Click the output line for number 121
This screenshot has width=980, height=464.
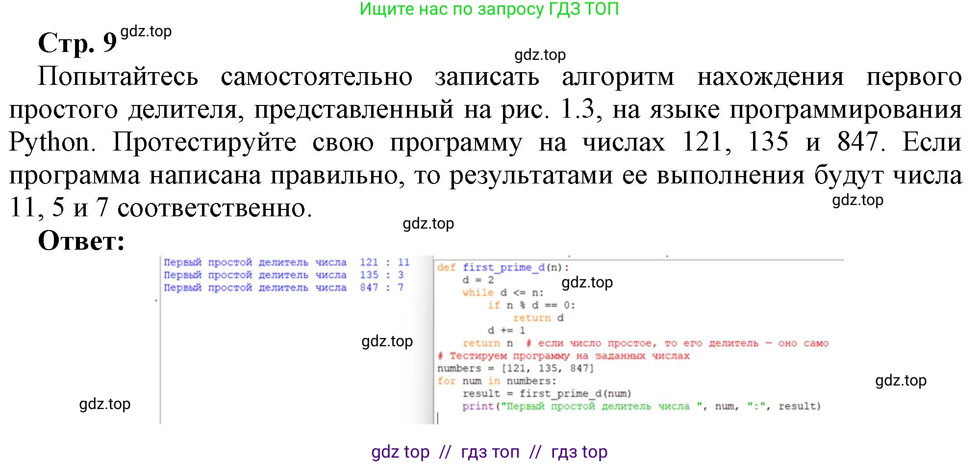pos(286,262)
